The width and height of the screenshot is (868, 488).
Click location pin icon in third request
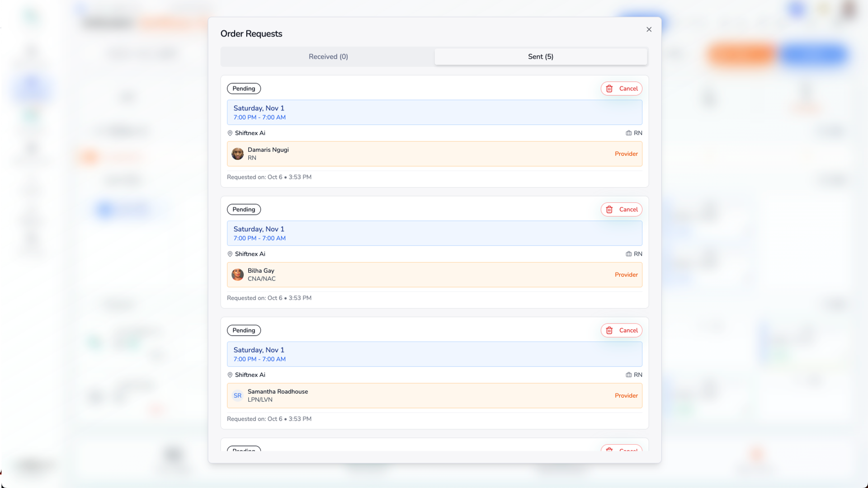(230, 375)
